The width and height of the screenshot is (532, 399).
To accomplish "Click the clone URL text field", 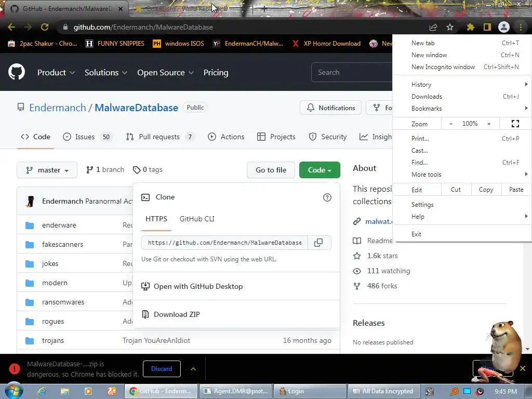I will (224, 243).
